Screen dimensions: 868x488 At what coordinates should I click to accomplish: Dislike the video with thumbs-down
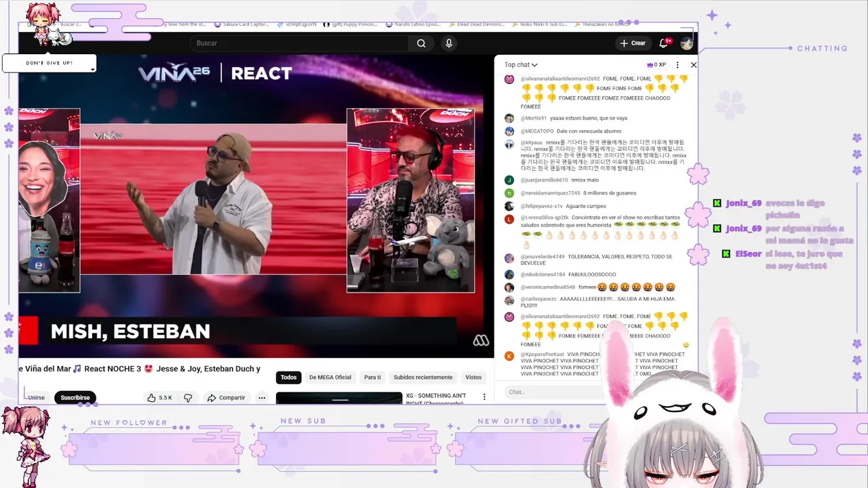(188, 398)
